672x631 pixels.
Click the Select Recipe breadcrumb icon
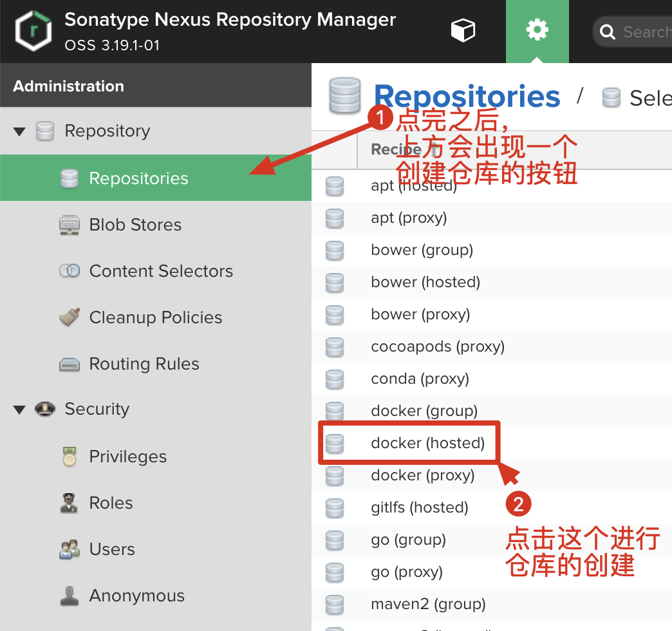[x=611, y=98]
